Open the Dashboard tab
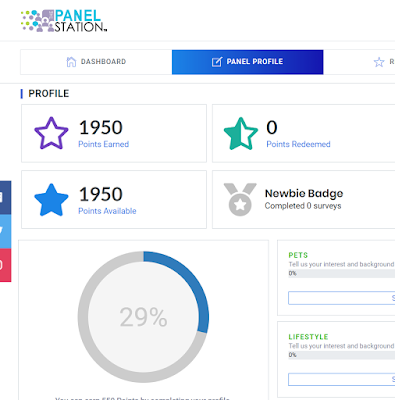This screenshot has height=400, width=395. pos(96,62)
